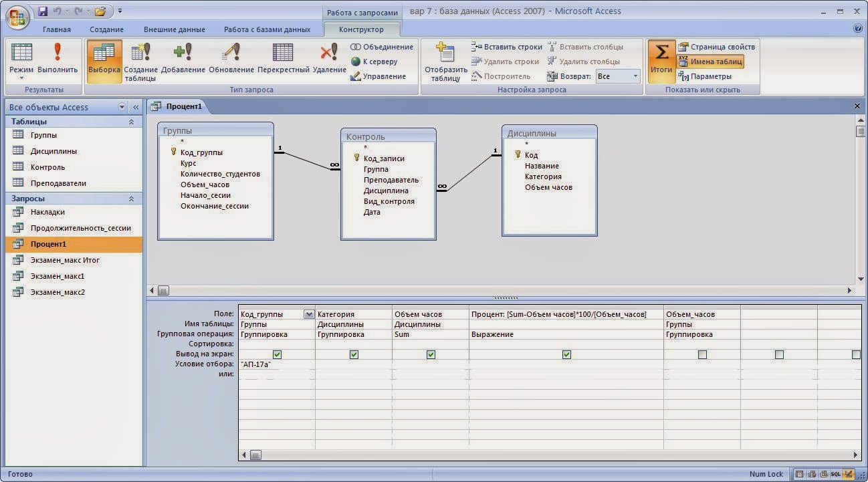Run the query with Выполнить
The height and width of the screenshot is (482, 868).
tap(58, 59)
